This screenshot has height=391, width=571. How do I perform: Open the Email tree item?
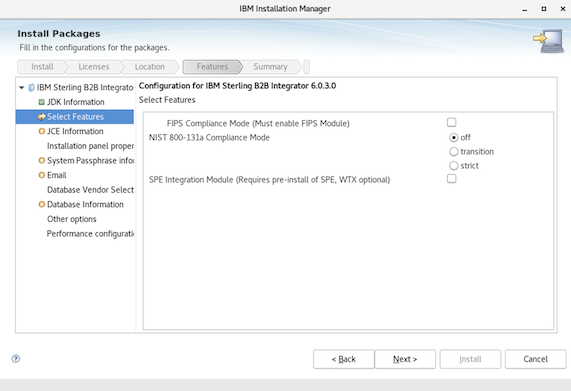click(x=57, y=175)
